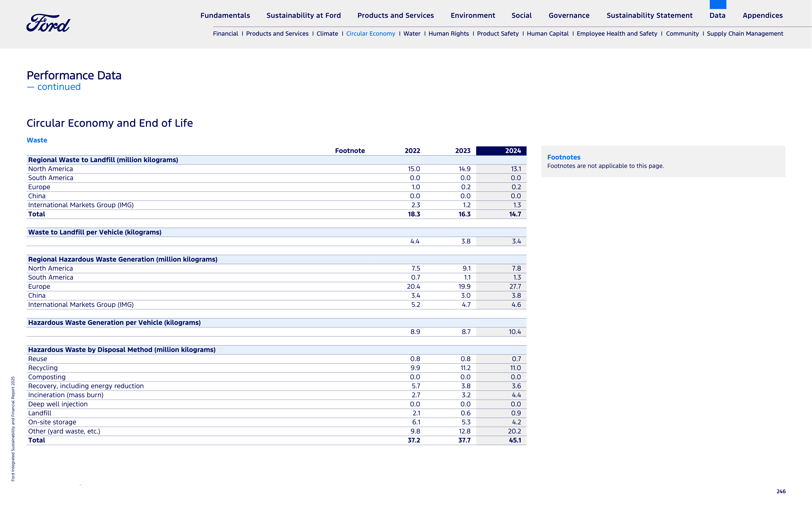Open the Product Safety subsection
Image resolution: width=812 pixels, height=508 pixels.
pos(498,34)
